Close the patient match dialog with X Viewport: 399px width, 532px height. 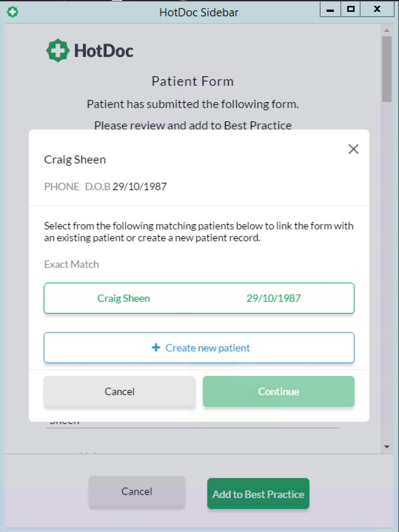click(x=353, y=149)
